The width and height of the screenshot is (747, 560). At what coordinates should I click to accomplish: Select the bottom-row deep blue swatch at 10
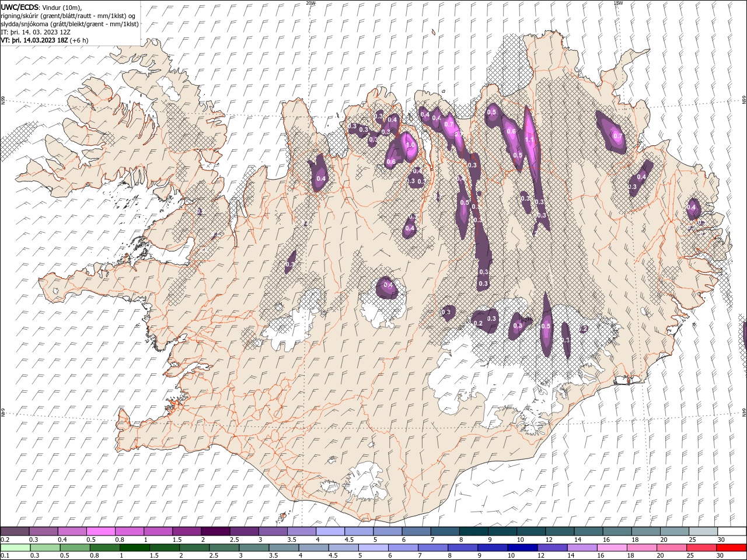(x=522, y=548)
